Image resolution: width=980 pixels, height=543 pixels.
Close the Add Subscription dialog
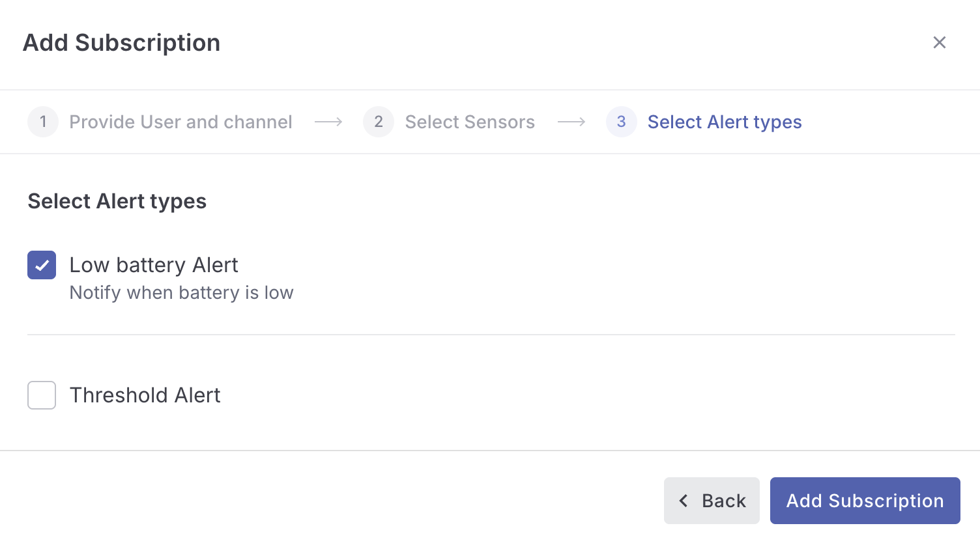click(x=939, y=43)
